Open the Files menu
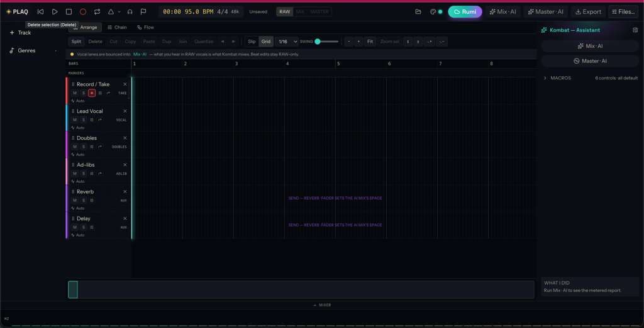 623,12
